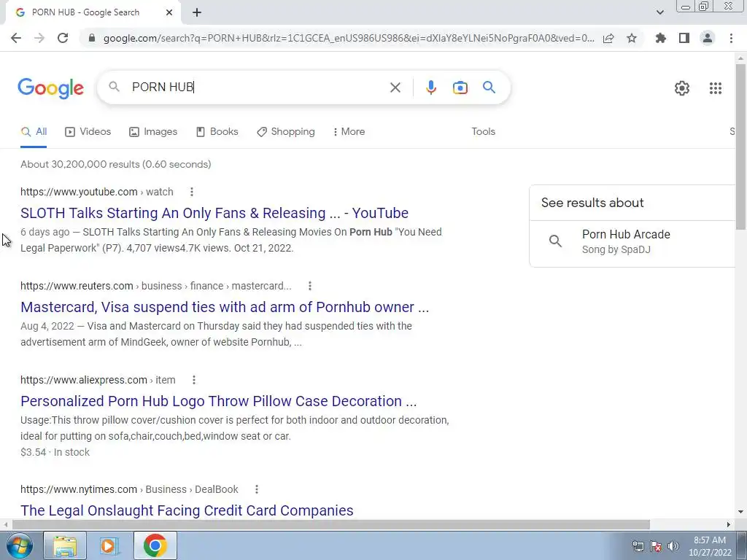Search by image with the camera icon
This screenshot has height=560, width=747.
point(460,87)
